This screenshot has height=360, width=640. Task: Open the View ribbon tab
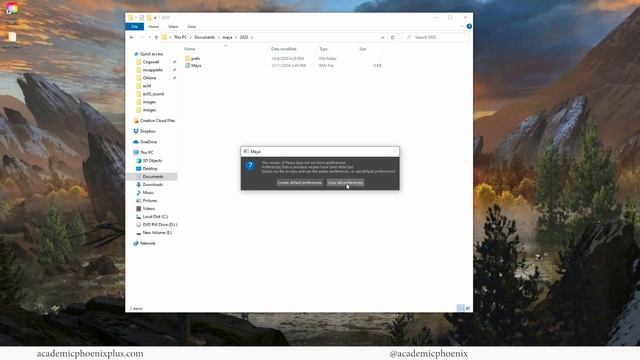[191, 27]
